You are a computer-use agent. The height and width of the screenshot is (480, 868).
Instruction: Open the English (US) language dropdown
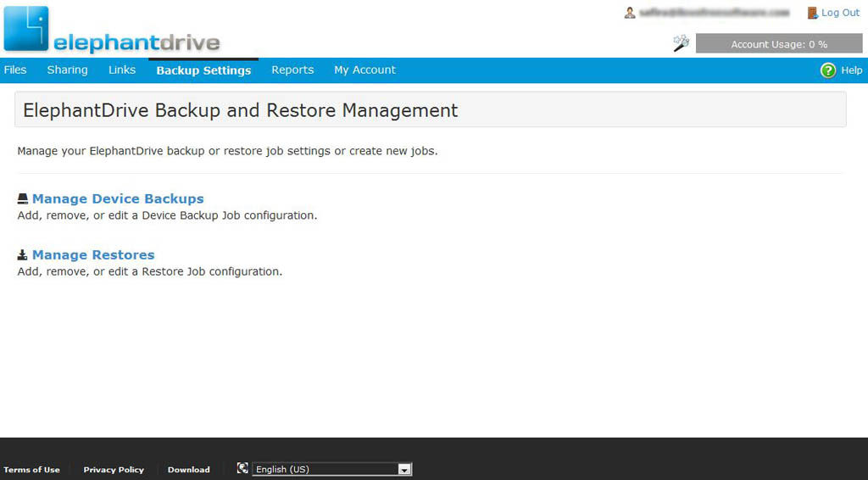(331, 469)
